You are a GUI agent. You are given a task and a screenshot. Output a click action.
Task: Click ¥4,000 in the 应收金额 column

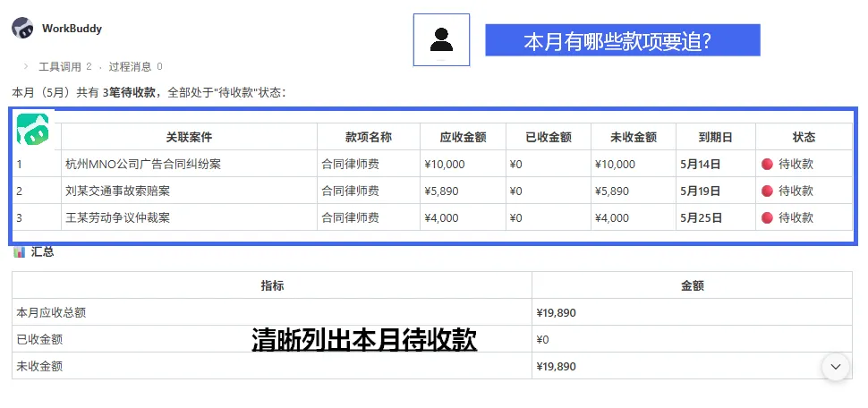point(441,218)
